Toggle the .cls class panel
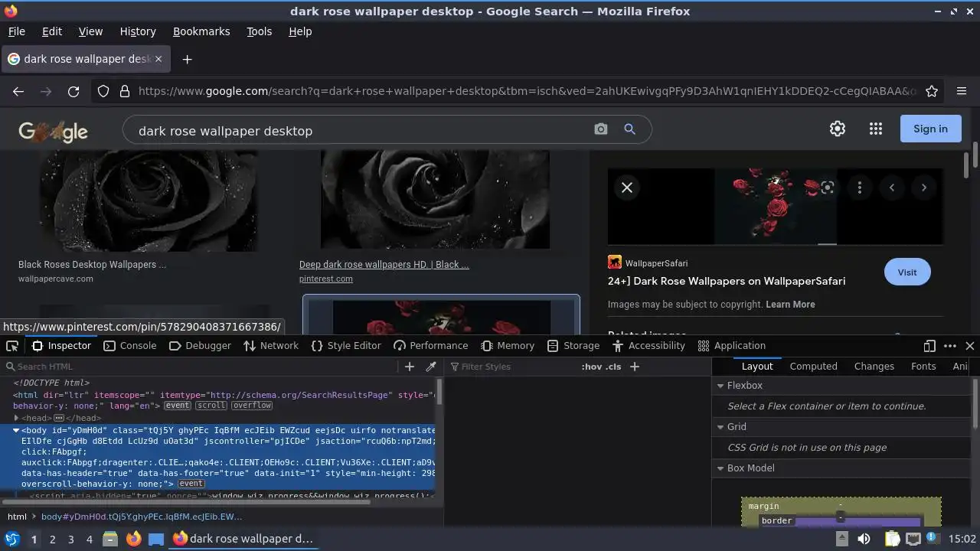Image resolution: width=980 pixels, height=551 pixels. click(613, 367)
